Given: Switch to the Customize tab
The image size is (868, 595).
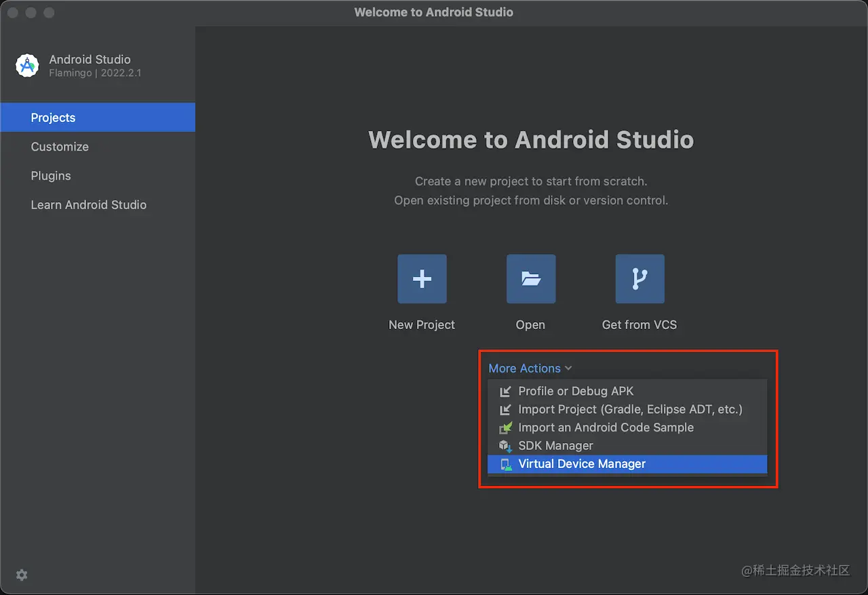Looking at the screenshot, I should coord(98,147).
